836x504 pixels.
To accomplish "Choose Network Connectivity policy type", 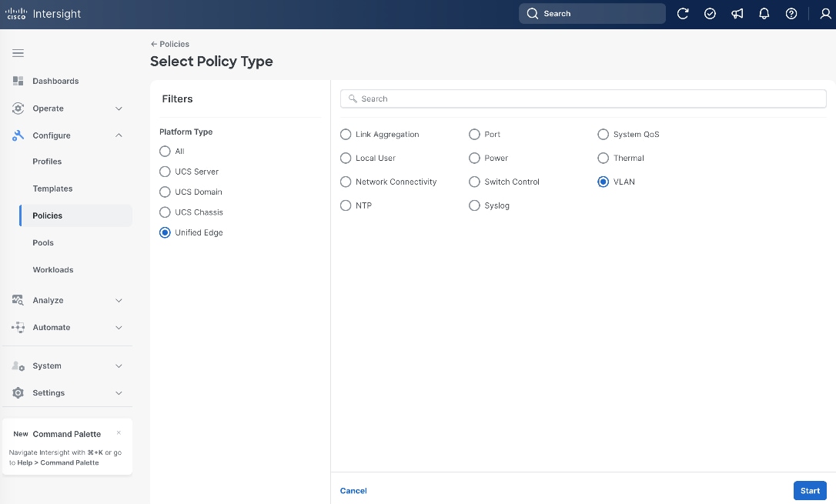I will click(346, 182).
